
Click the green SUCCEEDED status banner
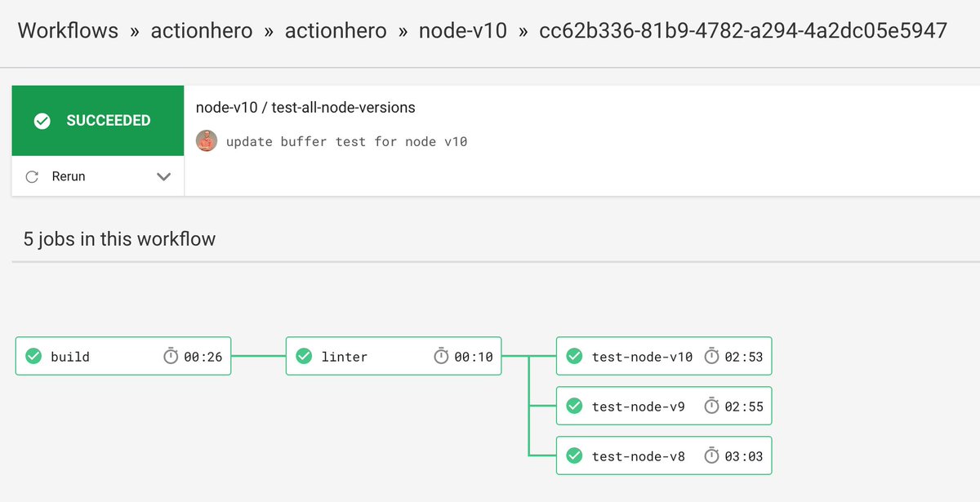[x=98, y=121]
